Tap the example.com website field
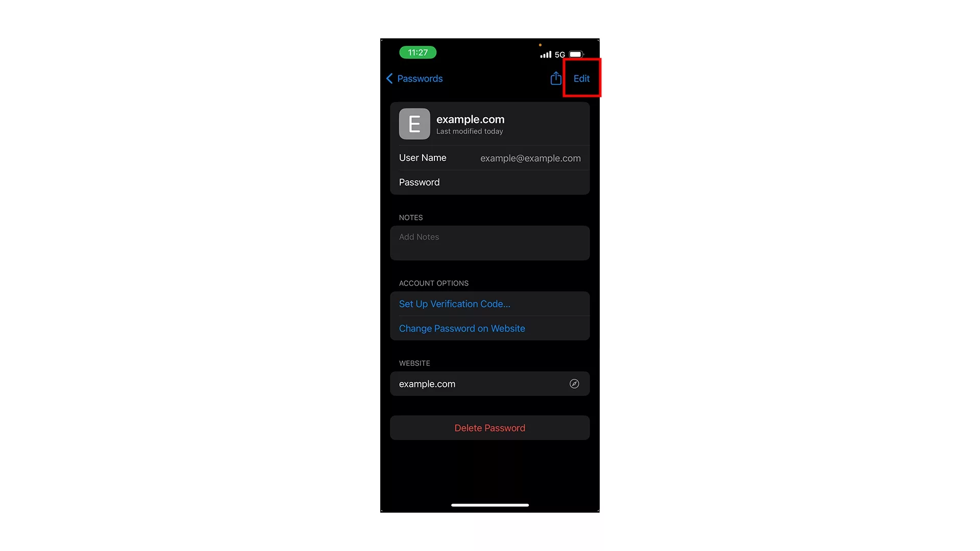 (489, 384)
